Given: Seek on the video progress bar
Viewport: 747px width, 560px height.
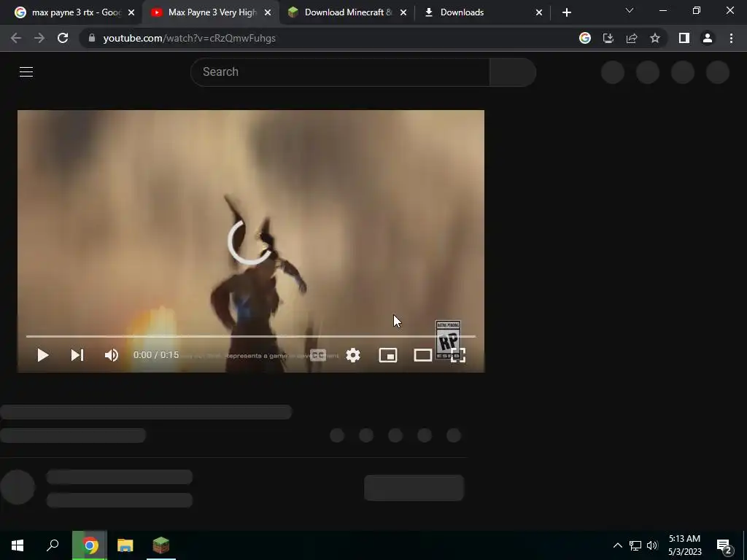Looking at the screenshot, I should 251,336.
